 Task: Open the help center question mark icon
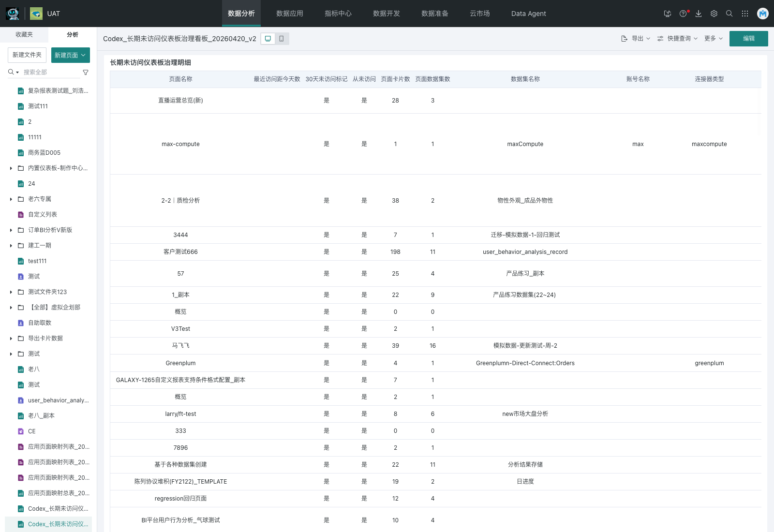tap(683, 14)
